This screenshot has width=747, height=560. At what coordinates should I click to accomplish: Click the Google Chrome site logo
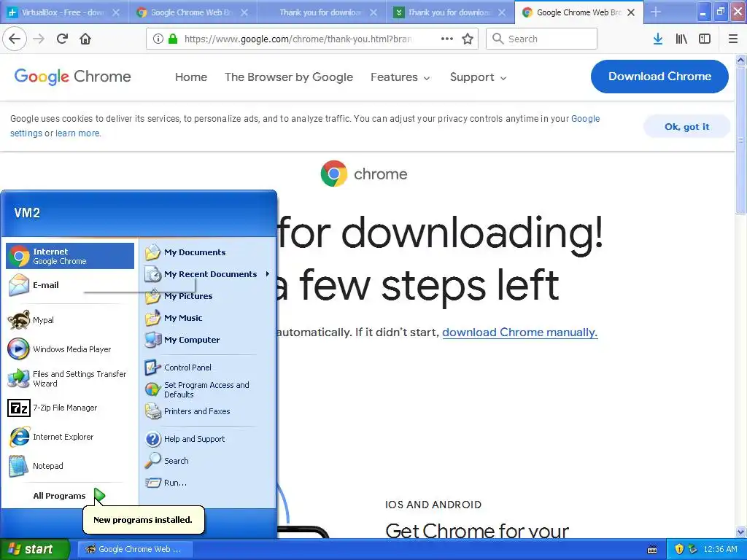72,77
